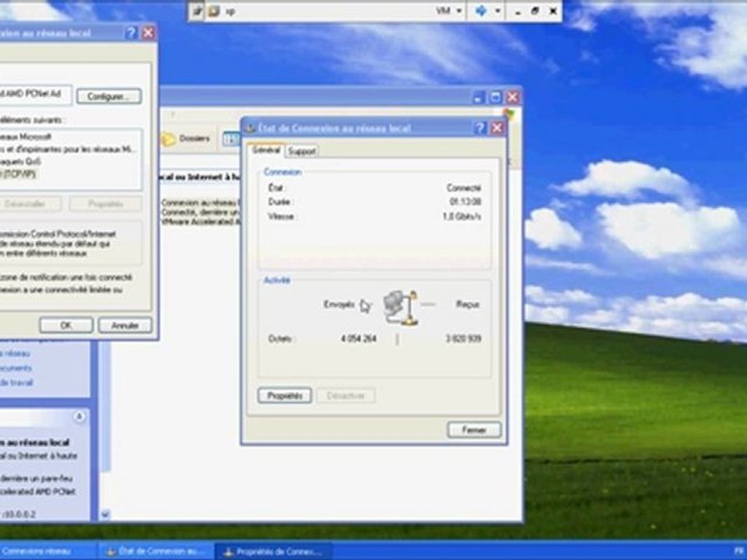Click the folder-like icon next to 'xp' in VM bar
Screen dimensions: 747x560
(214, 11)
